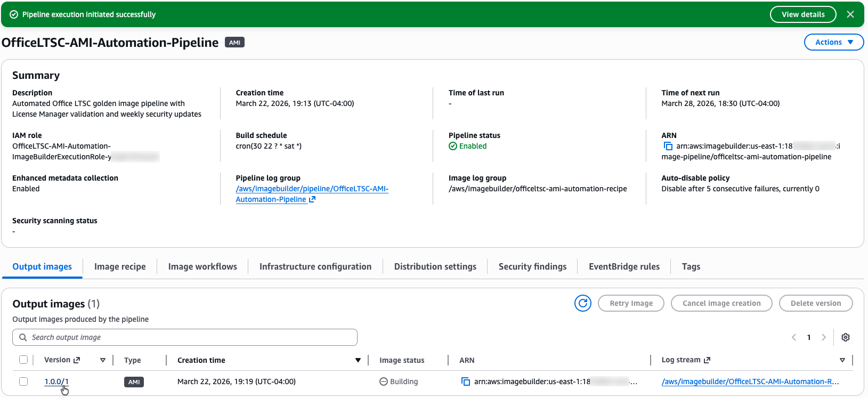Click the AMI type badge in table row
This screenshot has height=398, width=868.
(134, 382)
